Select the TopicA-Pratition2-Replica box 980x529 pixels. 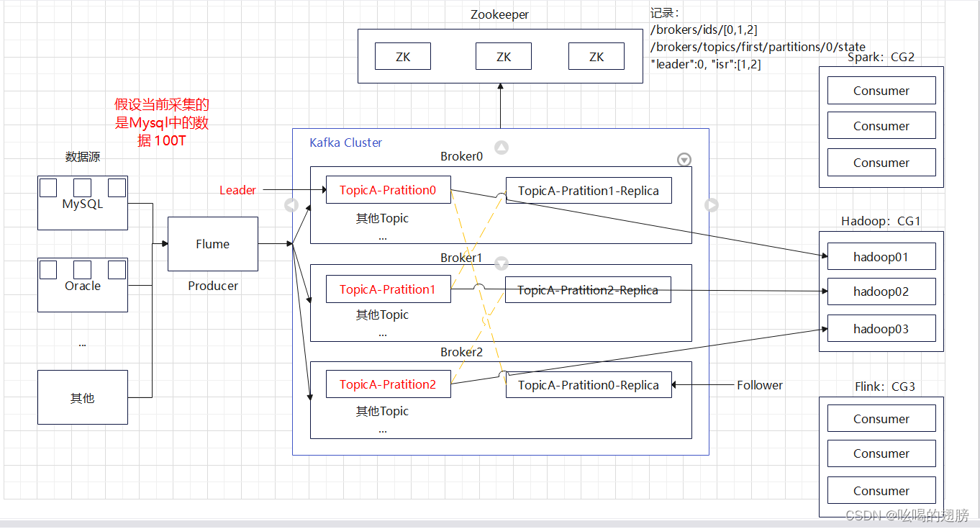click(x=589, y=290)
